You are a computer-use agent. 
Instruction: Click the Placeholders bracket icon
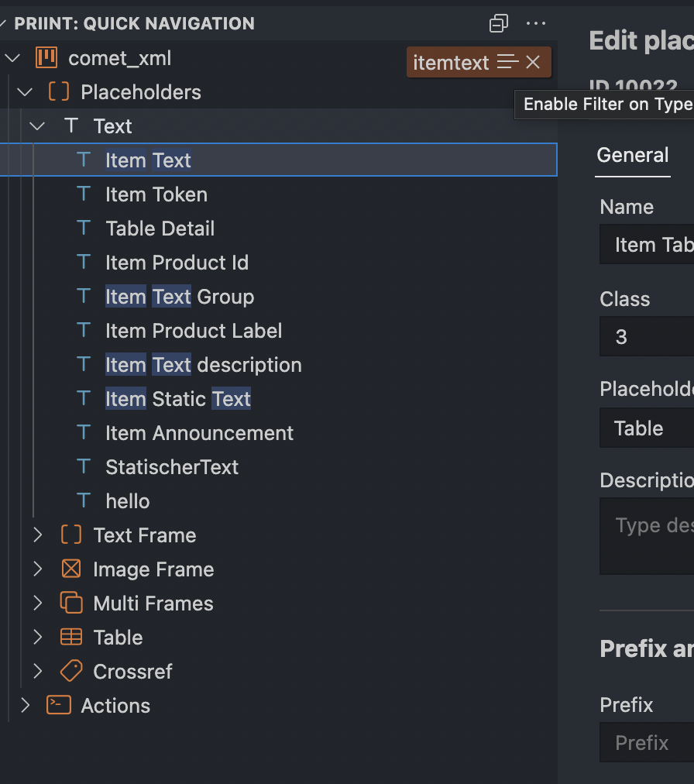coord(59,92)
